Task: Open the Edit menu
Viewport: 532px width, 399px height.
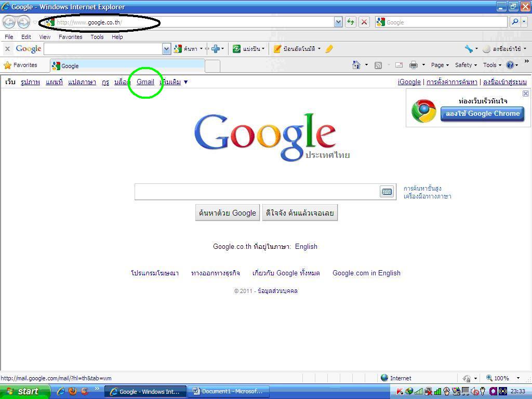Action: point(26,37)
